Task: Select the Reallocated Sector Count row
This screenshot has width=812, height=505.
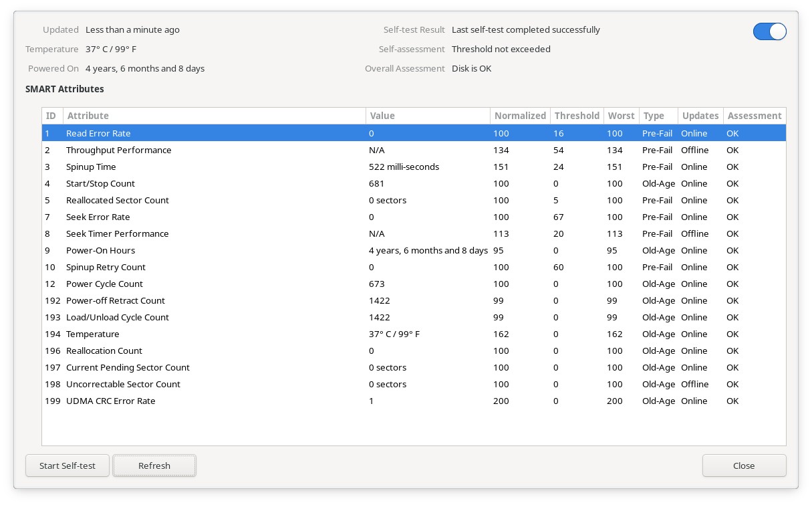Action: (x=117, y=201)
